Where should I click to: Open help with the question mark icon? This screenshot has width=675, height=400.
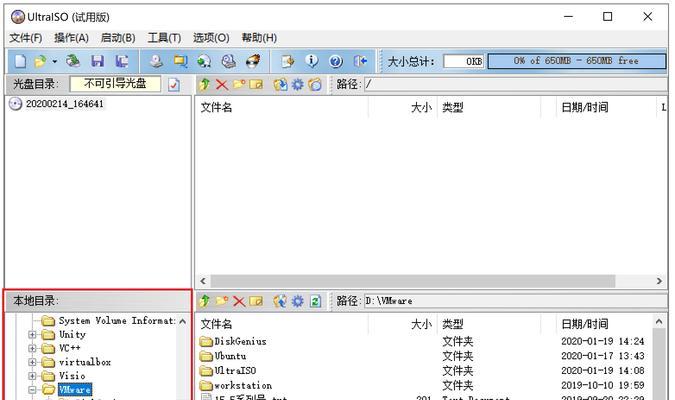click(x=336, y=61)
